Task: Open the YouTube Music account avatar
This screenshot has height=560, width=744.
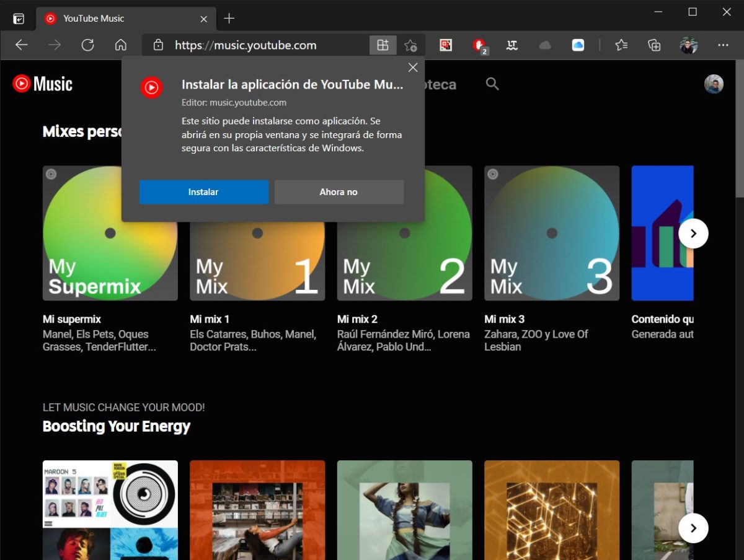Action: [x=714, y=84]
